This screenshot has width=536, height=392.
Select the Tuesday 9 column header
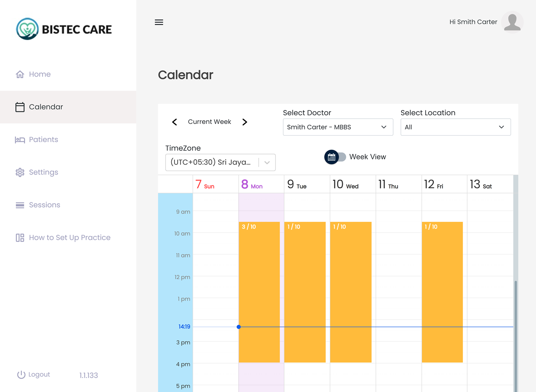[x=297, y=185]
